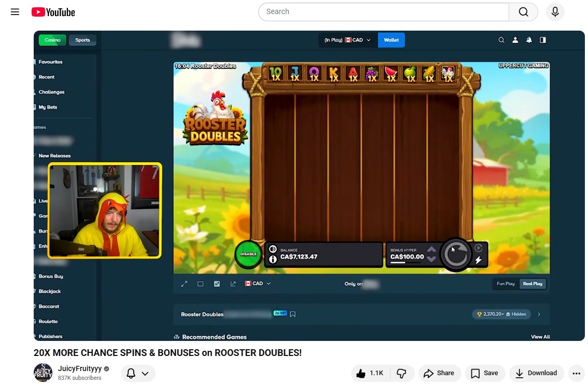This screenshot has height=384, width=588.
Task: Click the video title 20X MORE CHANCE SPINS
Action: click(167, 353)
